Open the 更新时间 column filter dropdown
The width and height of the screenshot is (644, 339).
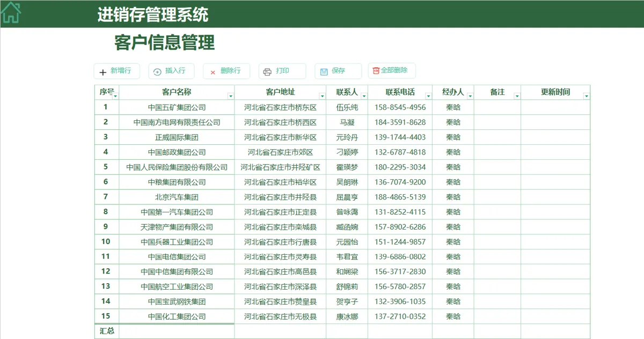(587, 96)
